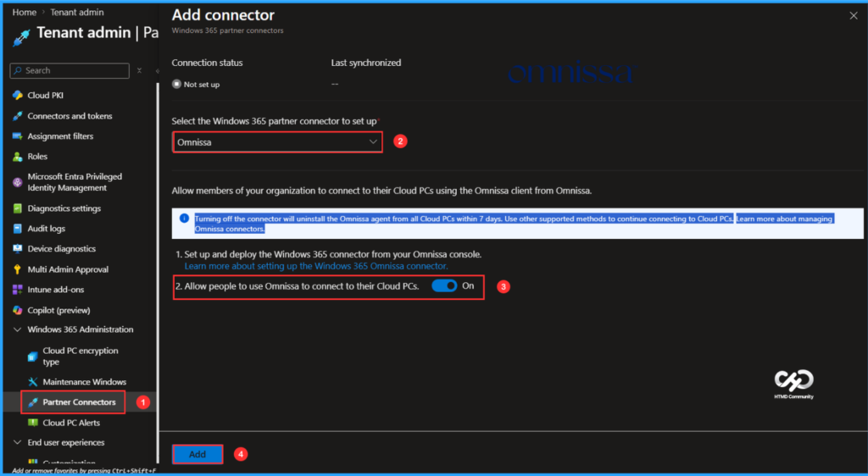This screenshot has height=476, width=868.
Task: Select Cloud PC encryption type
Action: point(81,357)
